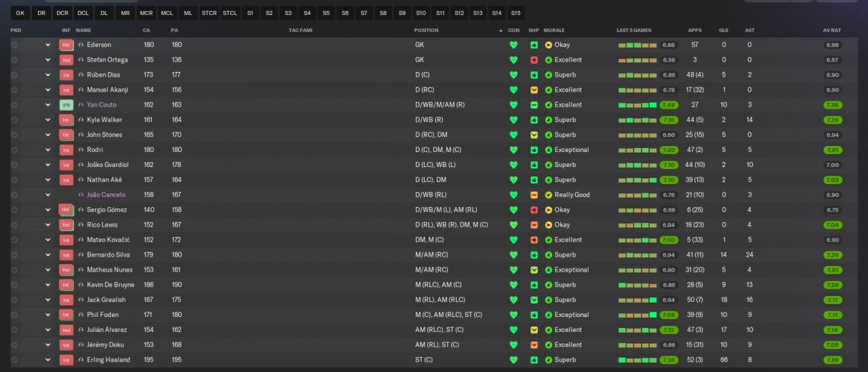Click Kevin De Bruyne's condition heart icon
This screenshot has height=372, width=868.
tap(513, 284)
